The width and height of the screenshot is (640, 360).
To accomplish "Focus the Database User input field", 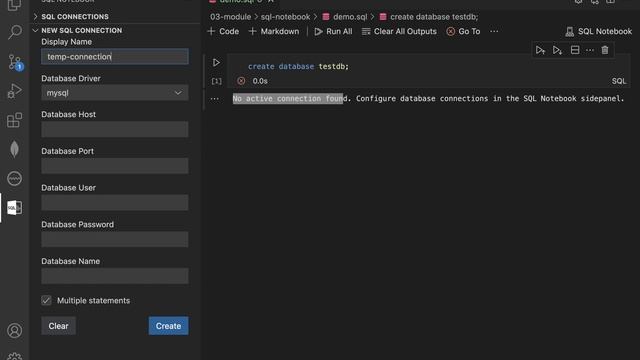I will pyautogui.click(x=115, y=202).
